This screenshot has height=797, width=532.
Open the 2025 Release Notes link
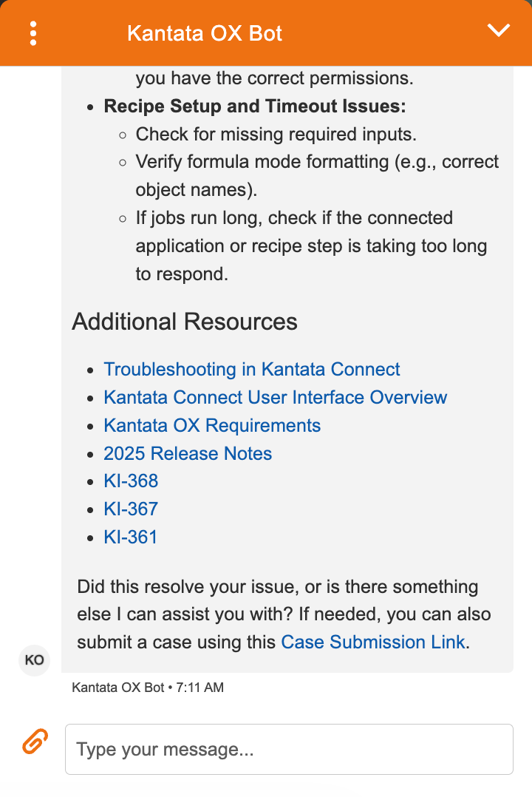[x=188, y=453]
